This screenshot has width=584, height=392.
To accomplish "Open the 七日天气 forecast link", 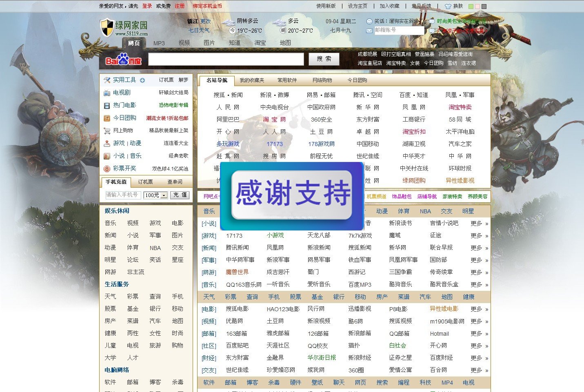I will (199, 31).
